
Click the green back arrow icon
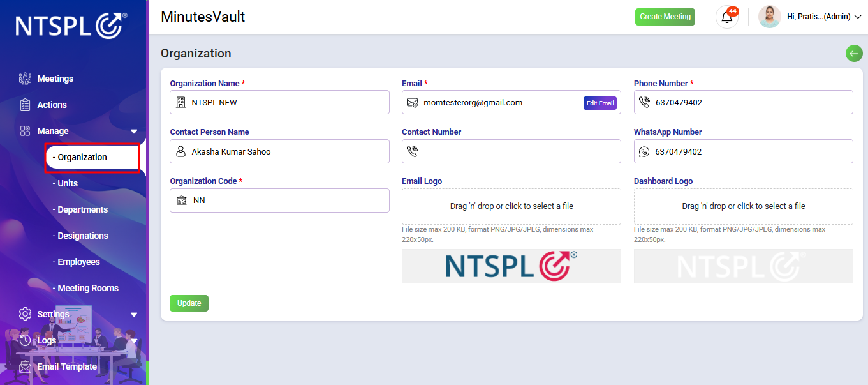[854, 54]
